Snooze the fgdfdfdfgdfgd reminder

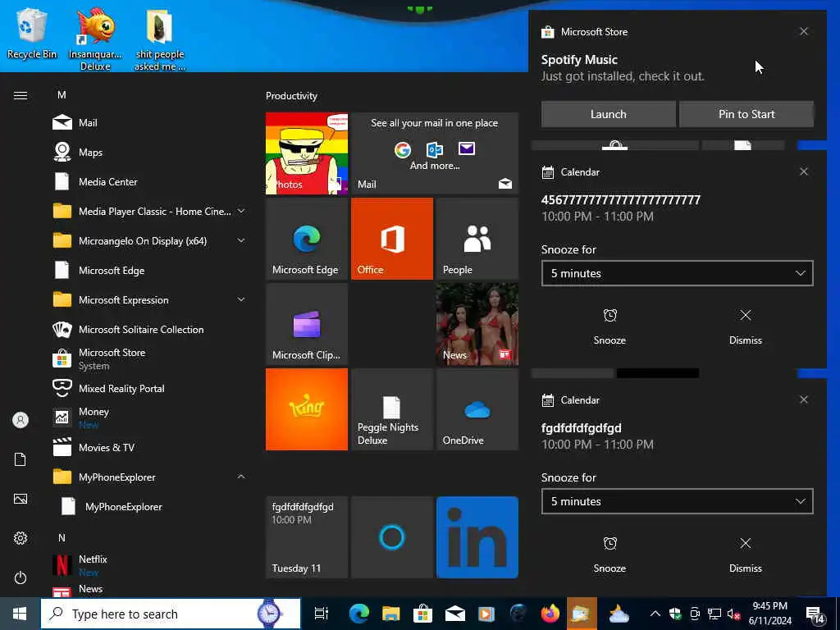[x=609, y=554]
